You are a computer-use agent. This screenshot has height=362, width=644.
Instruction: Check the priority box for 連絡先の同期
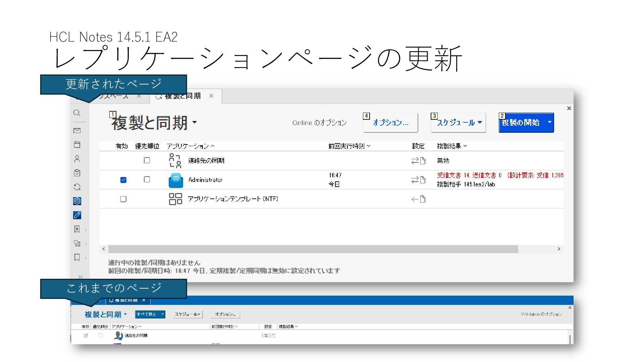coord(147,161)
